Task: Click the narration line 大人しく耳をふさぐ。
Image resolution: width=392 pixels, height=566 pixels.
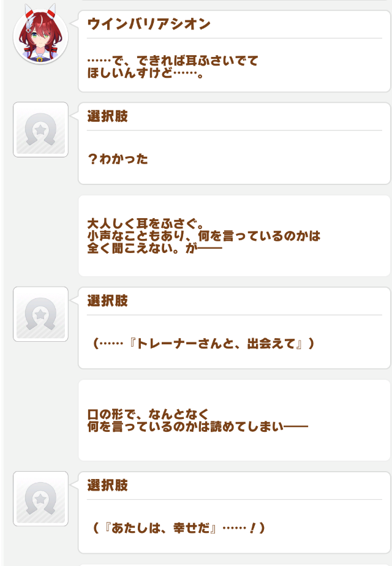Action: pos(146,224)
